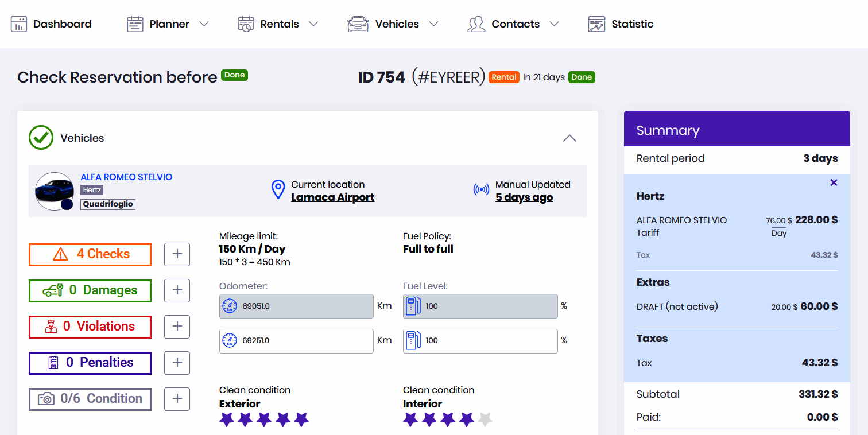Click the location pin icon
The height and width of the screenshot is (435, 868).
coord(278,189)
